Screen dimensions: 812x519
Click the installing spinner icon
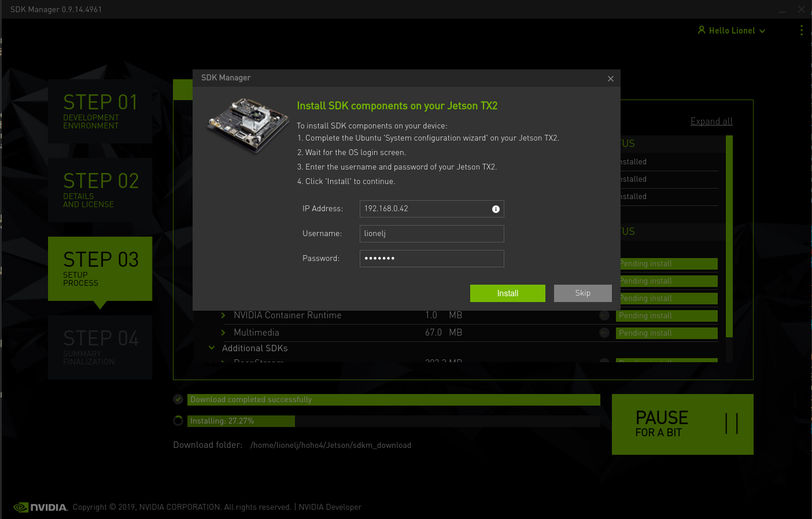click(178, 421)
